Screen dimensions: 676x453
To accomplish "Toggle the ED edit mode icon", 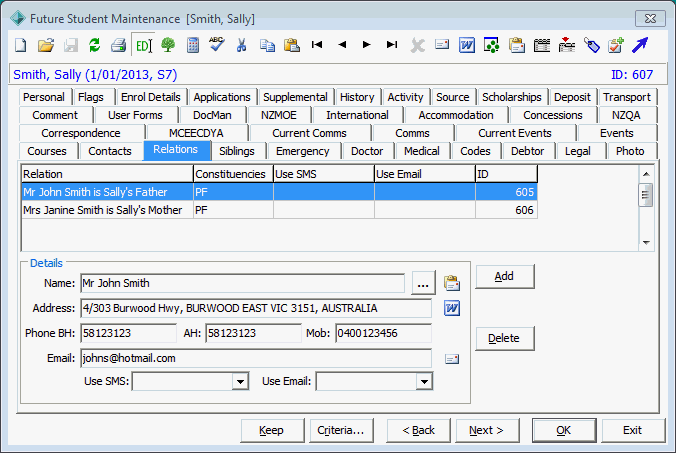I will click(x=143, y=45).
